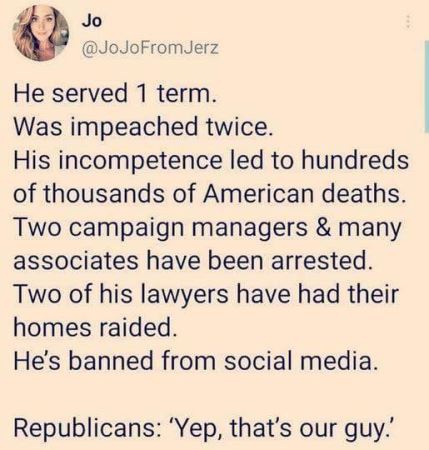This screenshot has height=450, width=429.
Task: Open the three-dot more options menu
Action: [410, 23]
